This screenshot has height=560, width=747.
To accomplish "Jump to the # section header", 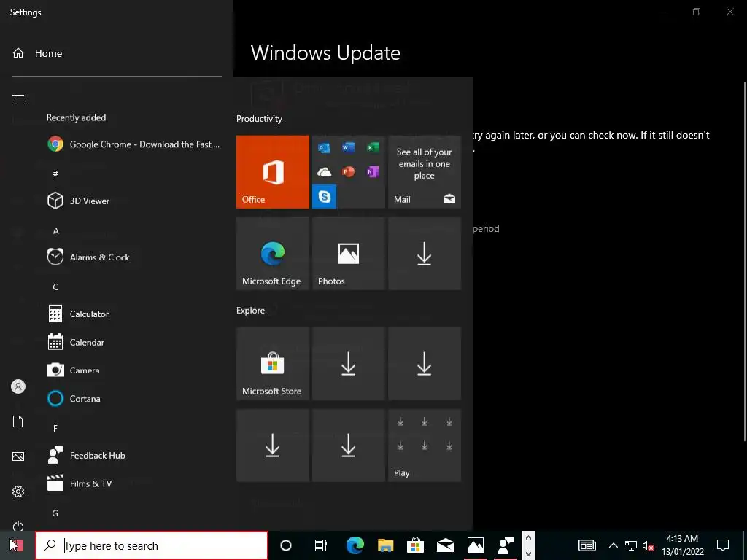I will [55, 174].
